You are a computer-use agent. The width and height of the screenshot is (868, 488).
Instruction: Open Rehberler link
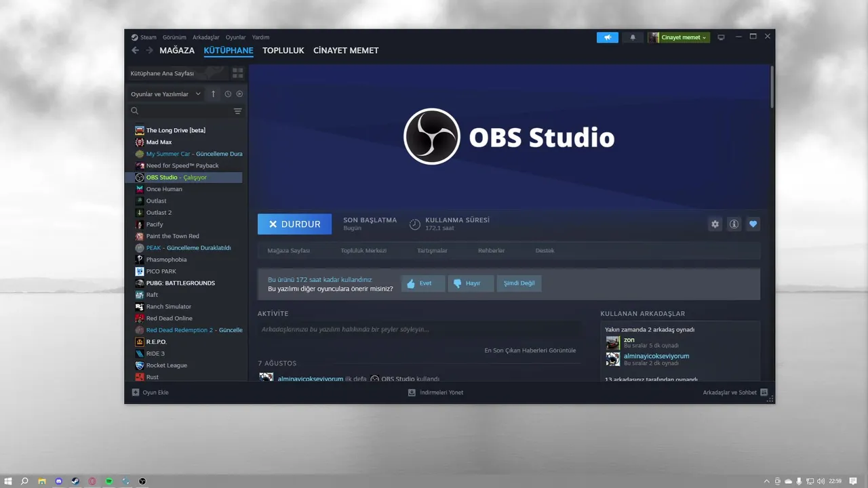pyautogui.click(x=491, y=251)
